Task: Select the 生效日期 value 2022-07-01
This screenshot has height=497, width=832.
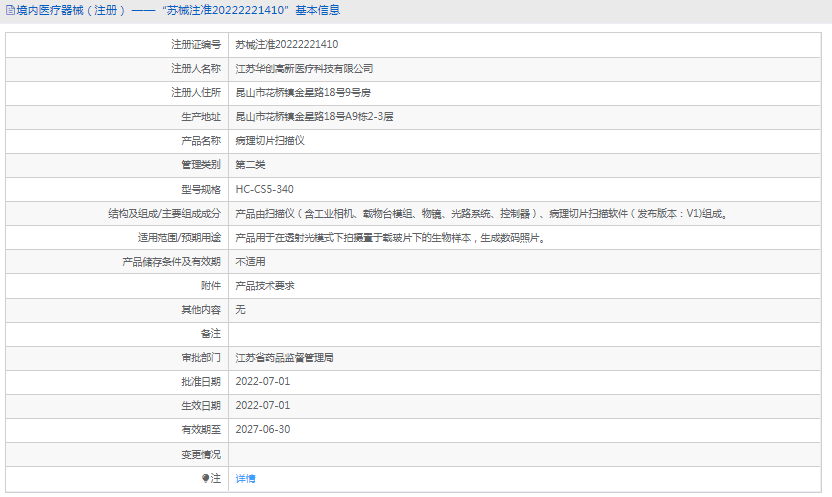Action: [263, 406]
